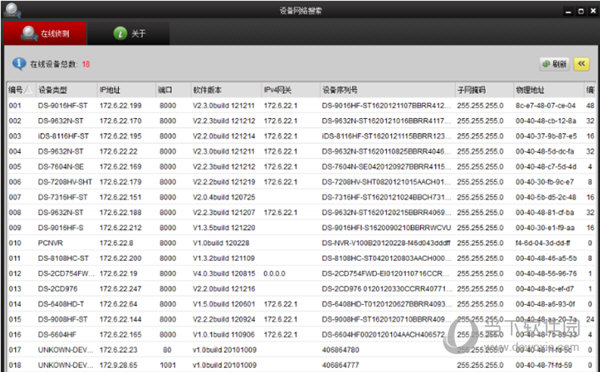Select device DS-7604N-SE

(60, 166)
